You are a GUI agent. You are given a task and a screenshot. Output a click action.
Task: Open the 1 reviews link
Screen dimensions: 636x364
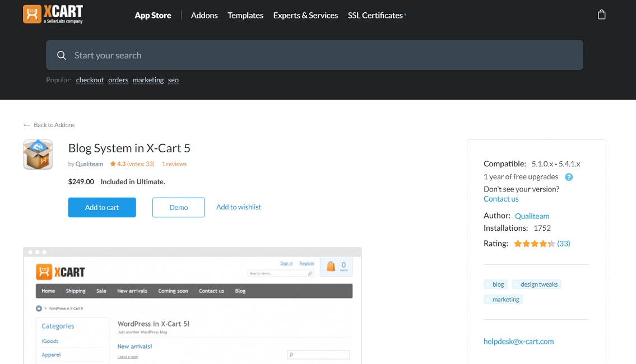click(174, 164)
